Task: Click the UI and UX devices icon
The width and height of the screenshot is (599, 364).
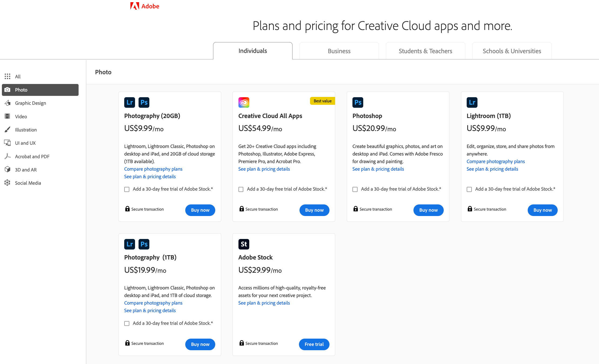Action: (x=8, y=143)
